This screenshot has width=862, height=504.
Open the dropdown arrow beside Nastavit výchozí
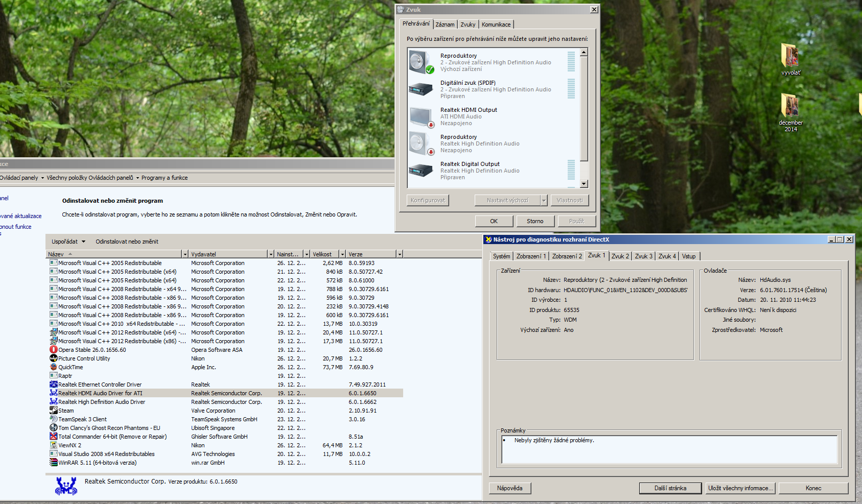click(544, 200)
